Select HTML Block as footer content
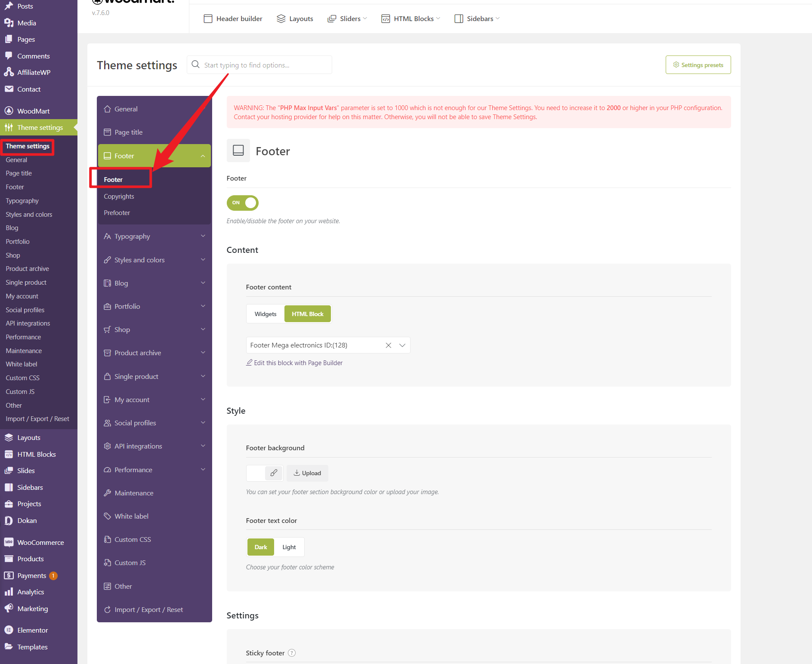The height and width of the screenshot is (664, 812). [308, 314]
